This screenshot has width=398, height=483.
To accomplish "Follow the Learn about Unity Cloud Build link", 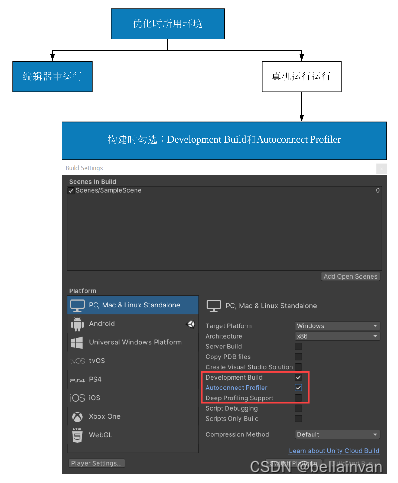I will (x=334, y=451).
